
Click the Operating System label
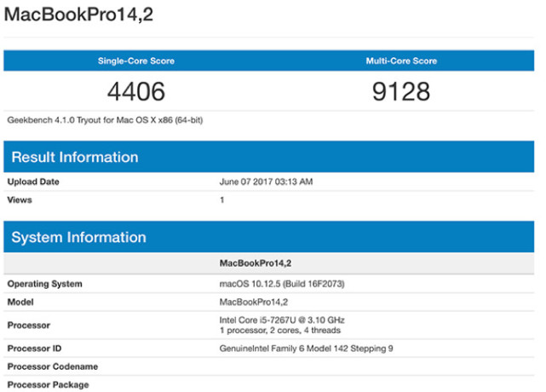pyautogui.click(x=44, y=284)
